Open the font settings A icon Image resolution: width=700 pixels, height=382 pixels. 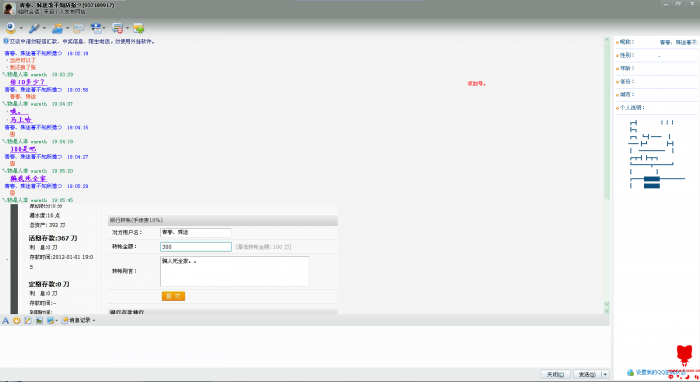[x=5, y=320]
